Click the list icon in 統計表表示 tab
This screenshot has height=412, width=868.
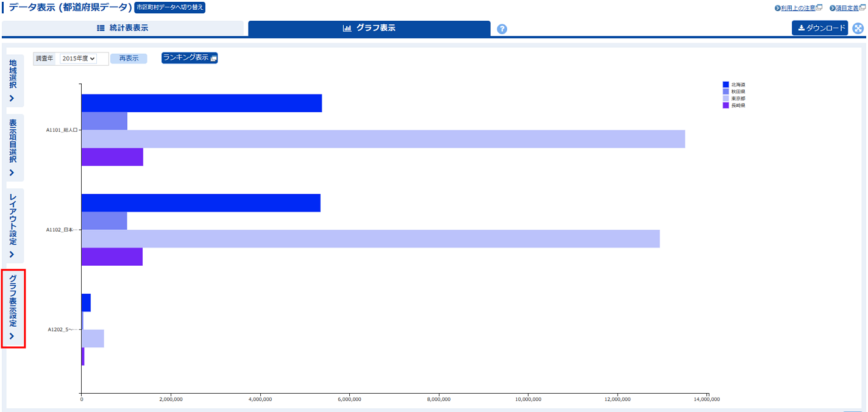click(x=101, y=28)
